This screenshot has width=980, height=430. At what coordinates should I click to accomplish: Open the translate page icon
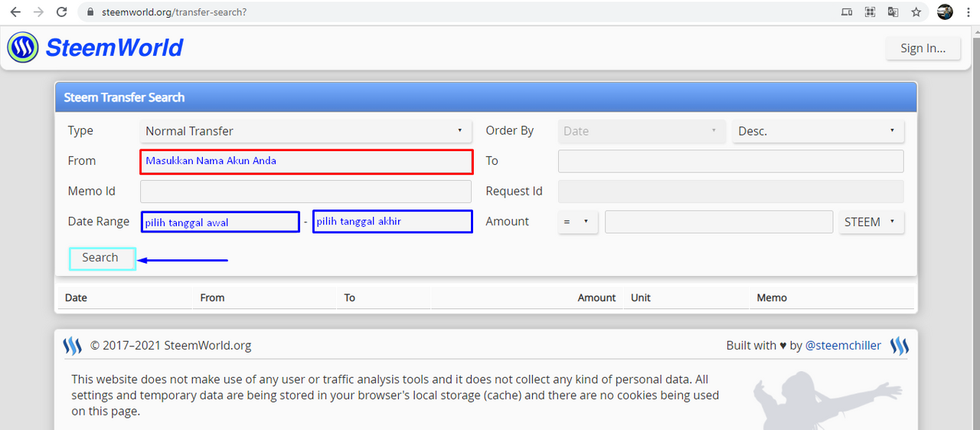893,12
